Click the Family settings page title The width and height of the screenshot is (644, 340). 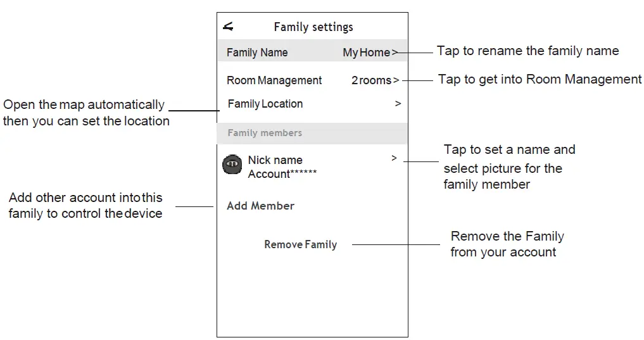pos(313,27)
